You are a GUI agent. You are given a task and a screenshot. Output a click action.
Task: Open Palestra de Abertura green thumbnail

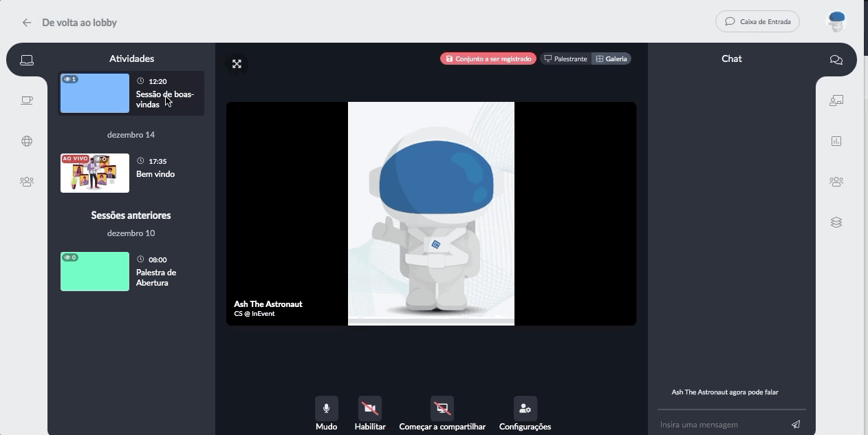95,271
